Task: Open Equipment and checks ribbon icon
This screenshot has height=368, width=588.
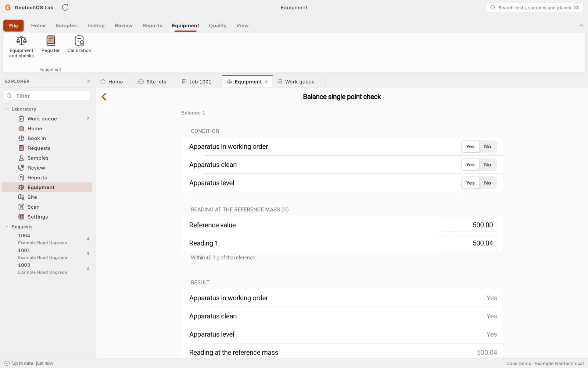Action: click(x=21, y=47)
